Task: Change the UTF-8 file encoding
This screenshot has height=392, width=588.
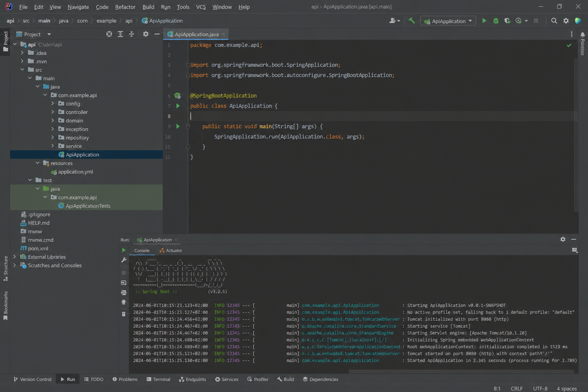Action: click(540, 389)
